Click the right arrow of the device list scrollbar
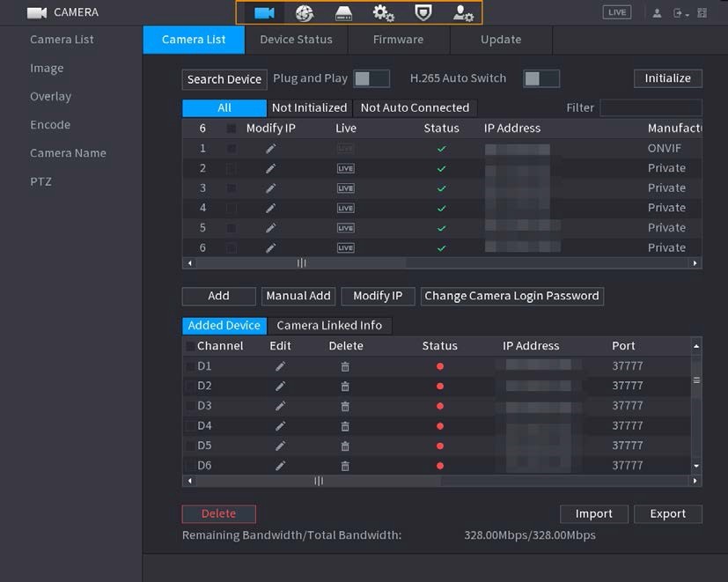Image resolution: width=728 pixels, height=582 pixels. [695, 263]
